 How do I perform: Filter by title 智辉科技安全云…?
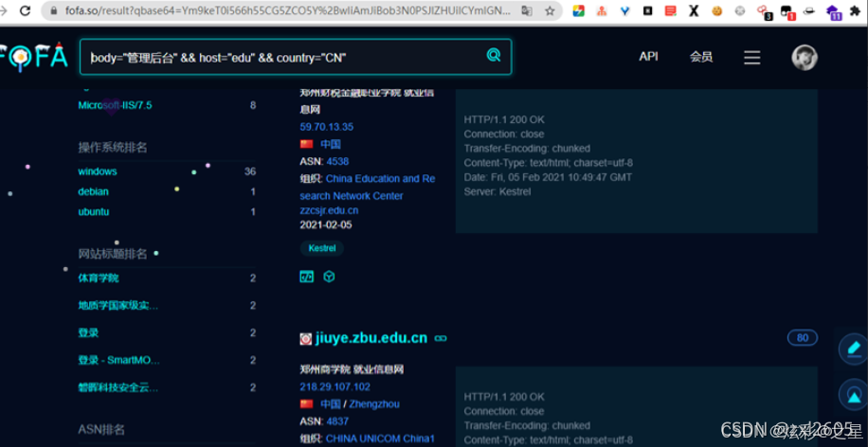[118, 387]
